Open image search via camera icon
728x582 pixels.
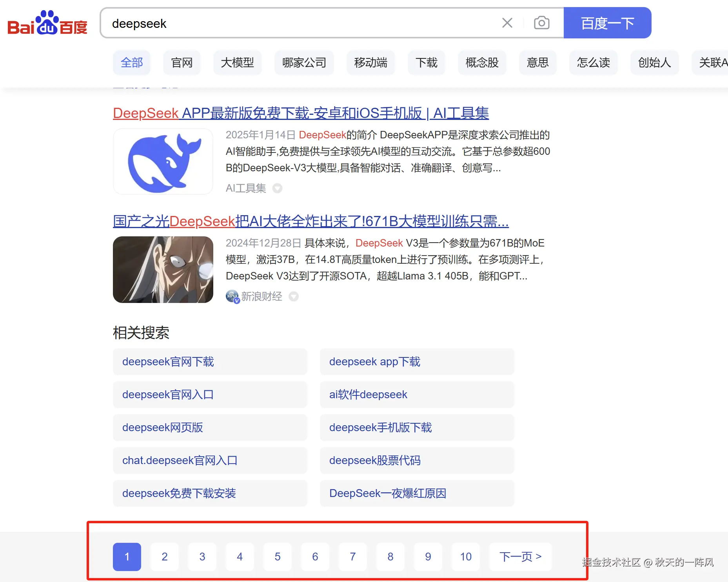[541, 23]
